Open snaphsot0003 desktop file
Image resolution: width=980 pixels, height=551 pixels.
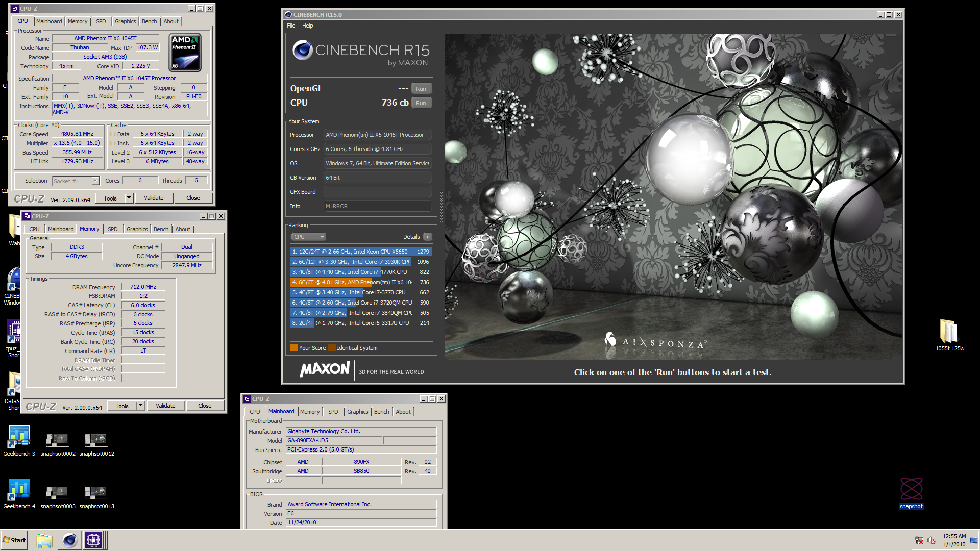pos(58,496)
